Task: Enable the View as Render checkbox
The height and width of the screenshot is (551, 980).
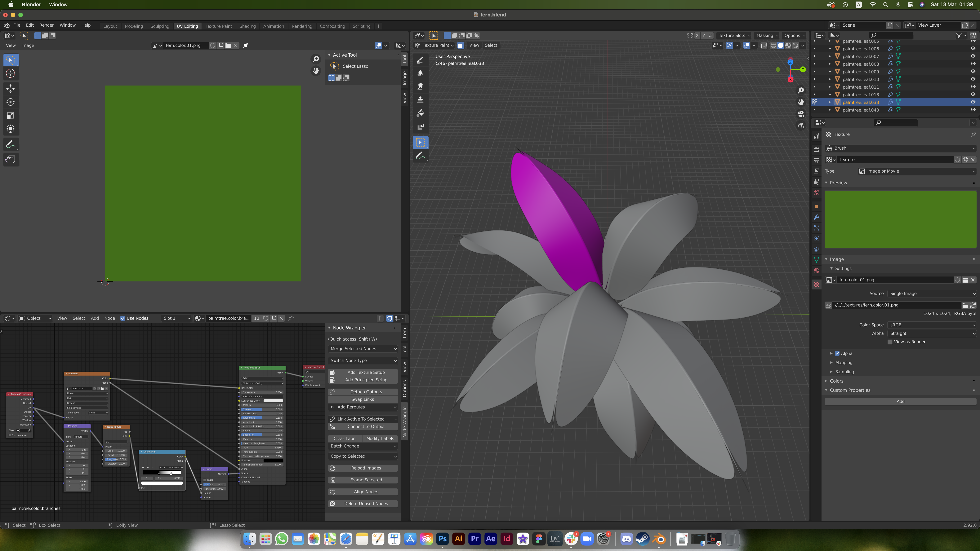Action: point(890,342)
